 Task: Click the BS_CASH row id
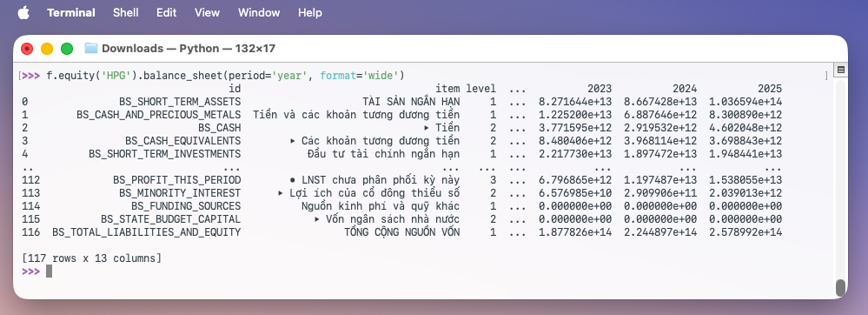tap(220, 128)
